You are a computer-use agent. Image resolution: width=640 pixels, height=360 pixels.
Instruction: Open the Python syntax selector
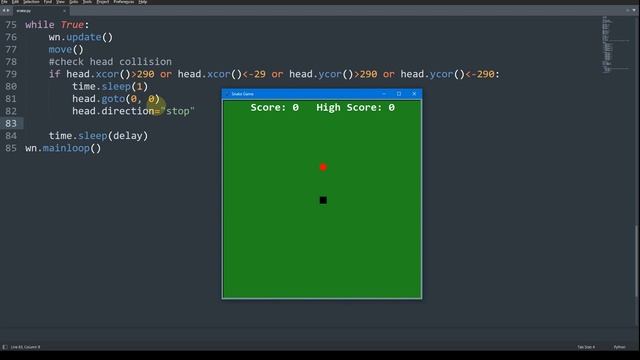click(x=619, y=347)
